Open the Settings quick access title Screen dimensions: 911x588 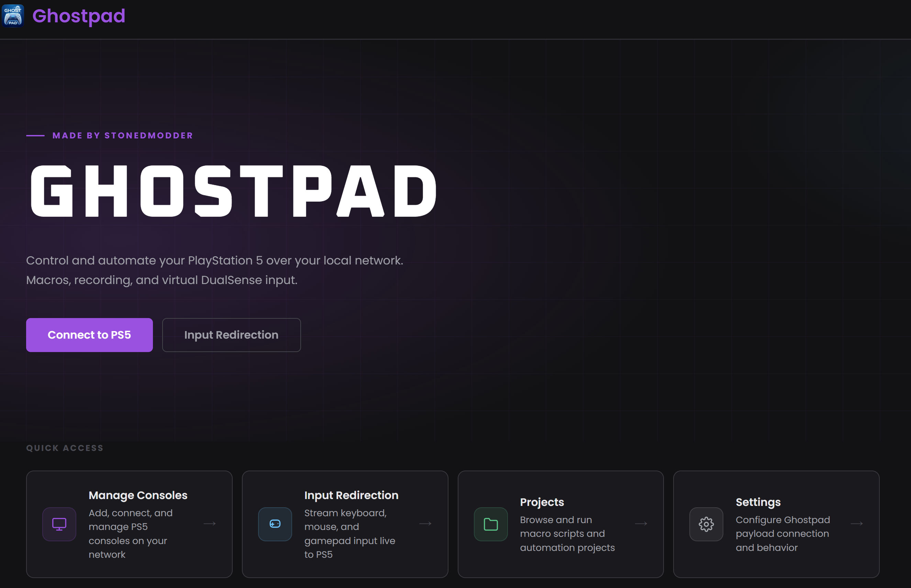click(x=758, y=502)
